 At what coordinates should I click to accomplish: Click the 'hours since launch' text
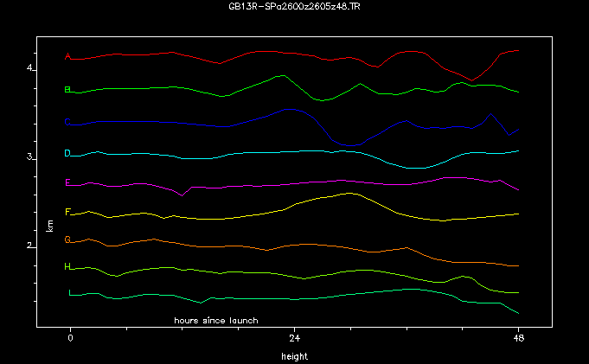(x=215, y=320)
